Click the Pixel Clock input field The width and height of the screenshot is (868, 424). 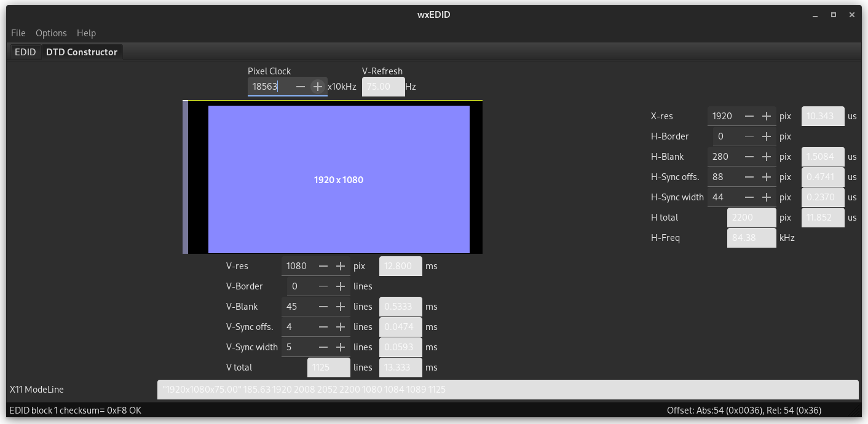pyautogui.click(x=269, y=87)
